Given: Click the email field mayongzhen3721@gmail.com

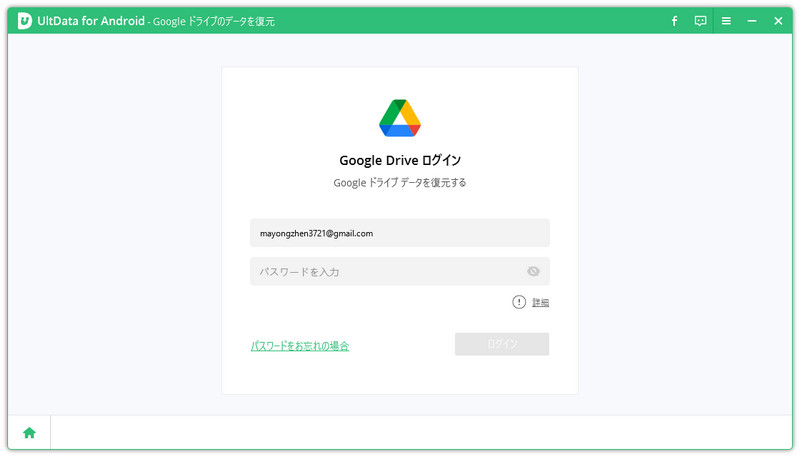Looking at the screenshot, I should click(399, 233).
